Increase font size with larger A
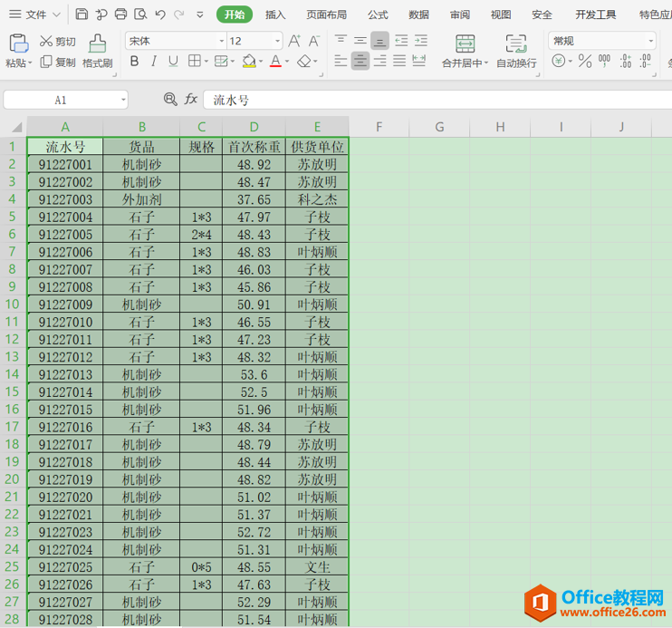This screenshot has width=672, height=628. [294, 41]
